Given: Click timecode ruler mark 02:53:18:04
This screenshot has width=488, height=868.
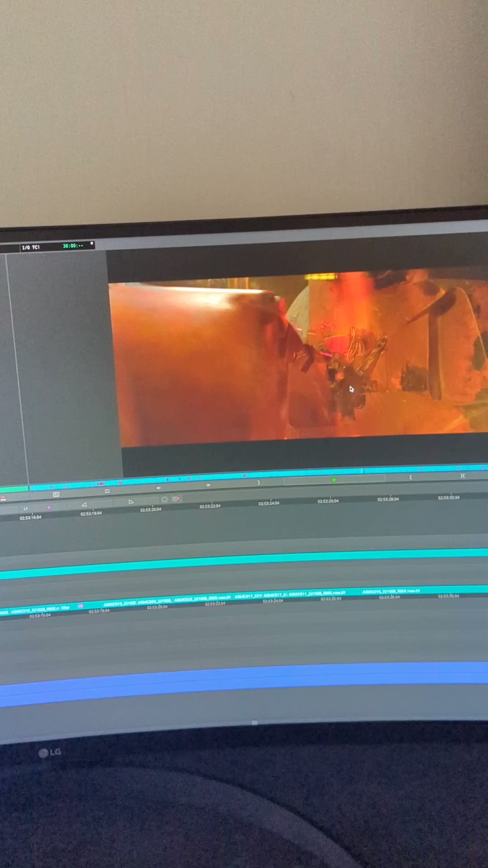Looking at the screenshot, I should point(91,514).
